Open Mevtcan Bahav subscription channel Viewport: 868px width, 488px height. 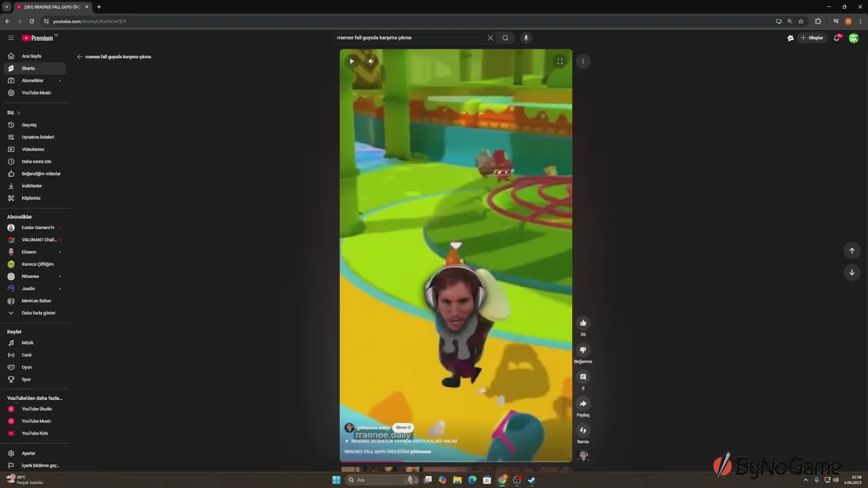(x=35, y=301)
